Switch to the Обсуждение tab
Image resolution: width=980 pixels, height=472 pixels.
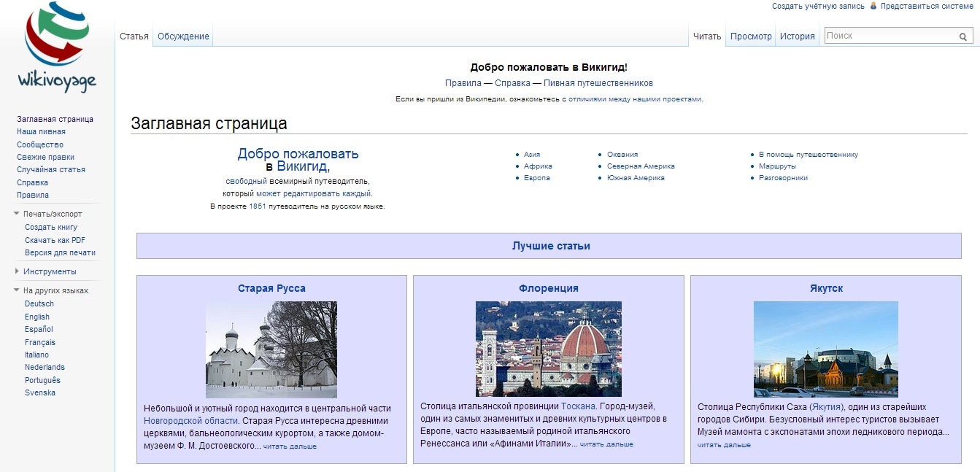183,36
